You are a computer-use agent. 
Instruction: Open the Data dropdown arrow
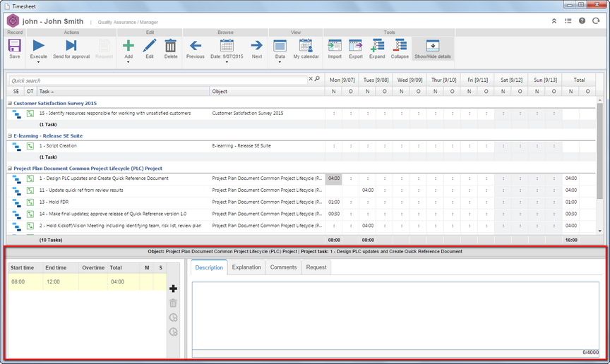pyautogui.click(x=280, y=62)
